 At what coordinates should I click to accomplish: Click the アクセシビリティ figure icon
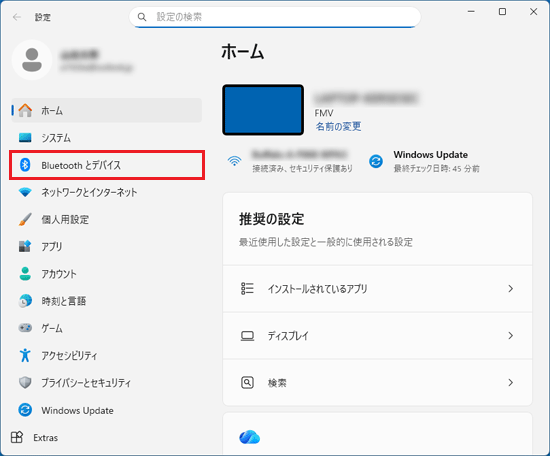pyautogui.click(x=25, y=355)
